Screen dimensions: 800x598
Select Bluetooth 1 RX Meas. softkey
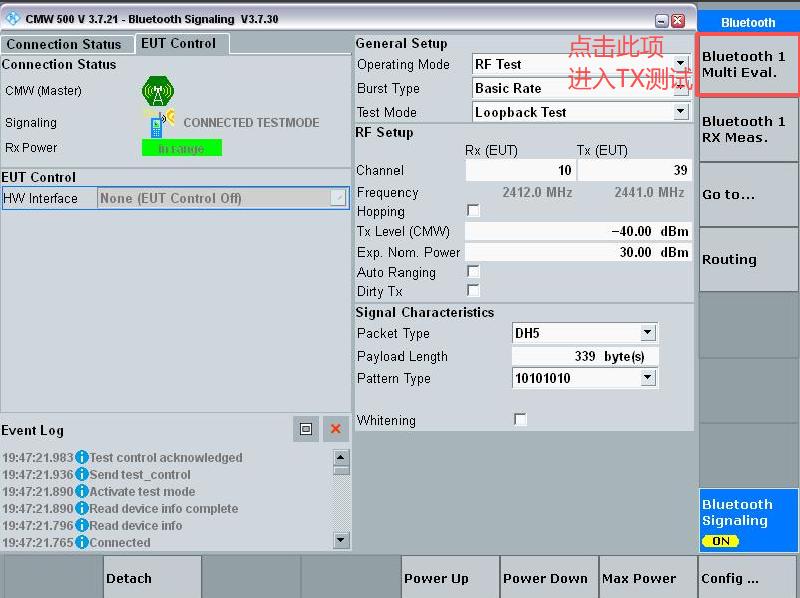pos(748,129)
